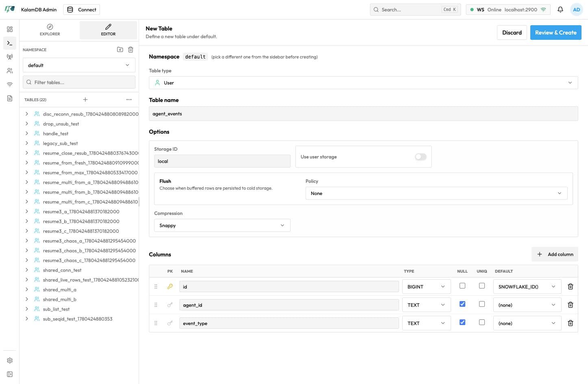Viewport: 588px width, 384px height.
Task: Check the UNIQ checkbox for agent_id
Action: pos(482,304)
